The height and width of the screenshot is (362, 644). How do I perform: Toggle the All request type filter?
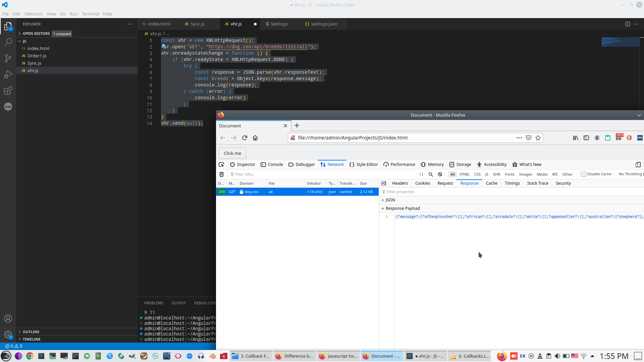[x=452, y=174]
